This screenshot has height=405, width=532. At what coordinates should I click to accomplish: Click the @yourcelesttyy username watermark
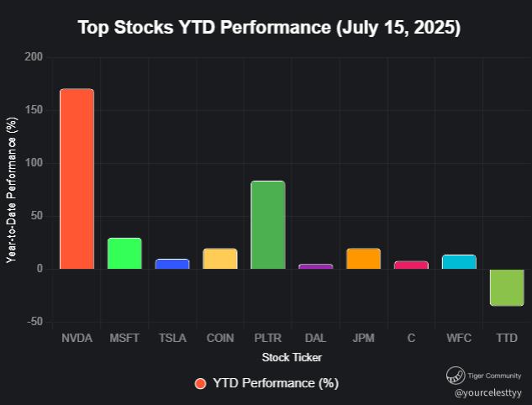(x=488, y=392)
